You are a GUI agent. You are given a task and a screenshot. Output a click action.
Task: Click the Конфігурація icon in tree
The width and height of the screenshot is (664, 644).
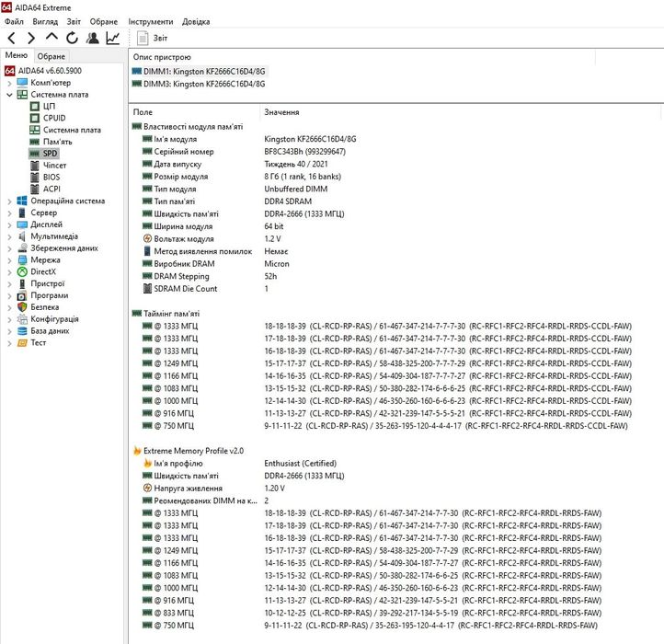coord(22,319)
